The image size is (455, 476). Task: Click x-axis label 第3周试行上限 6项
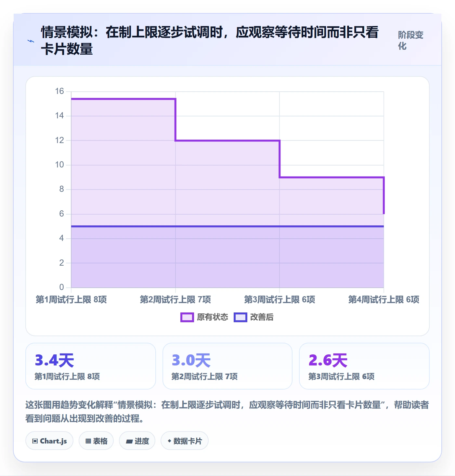point(279,299)
